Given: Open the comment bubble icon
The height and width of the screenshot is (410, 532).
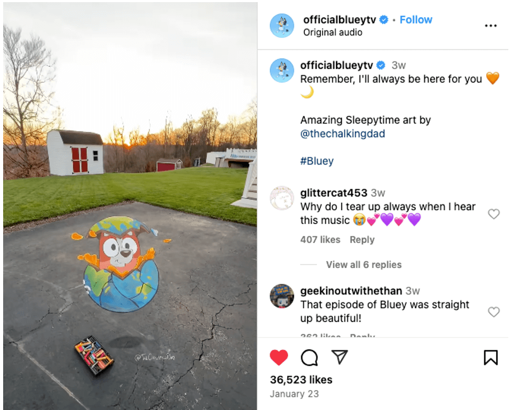Looking at the screenshot, I should click(x=309, y=357).
